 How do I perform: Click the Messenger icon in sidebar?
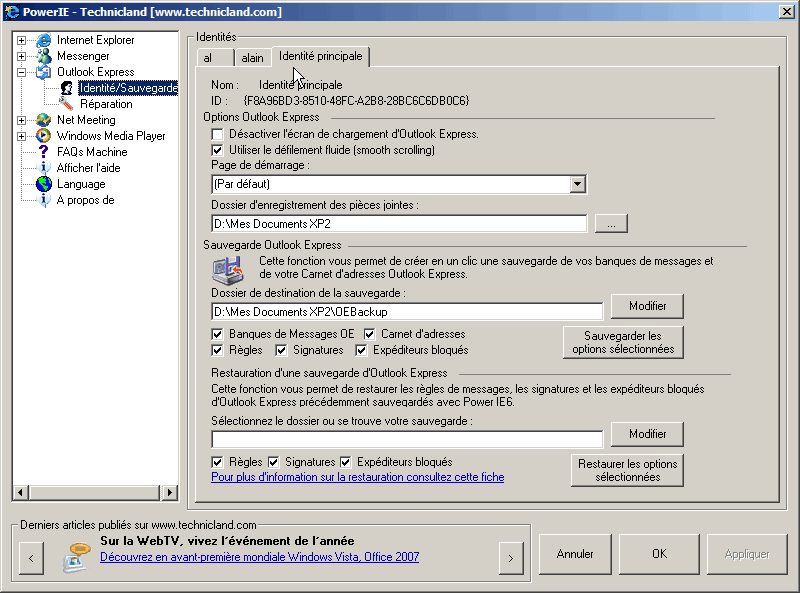[x=43, y=56]
